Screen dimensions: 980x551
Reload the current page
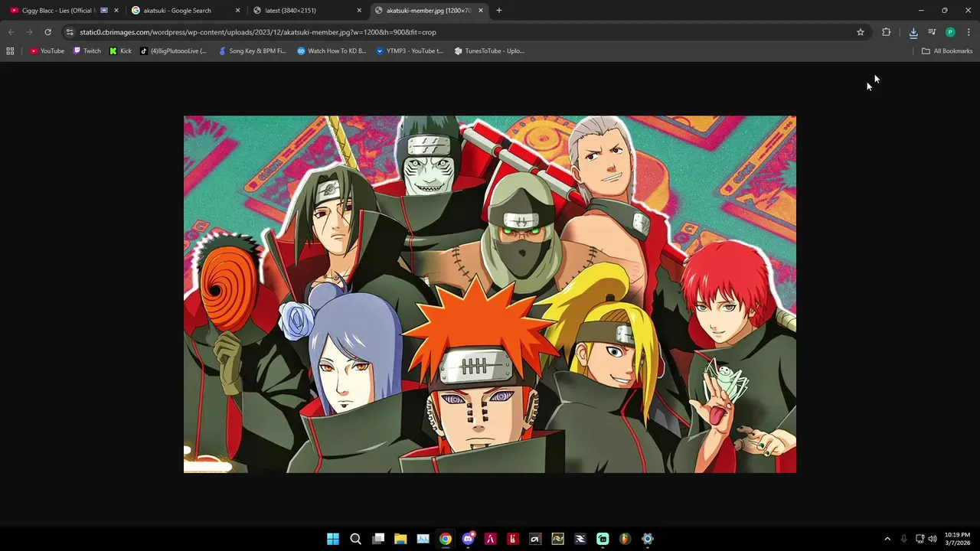click(47, 32)
